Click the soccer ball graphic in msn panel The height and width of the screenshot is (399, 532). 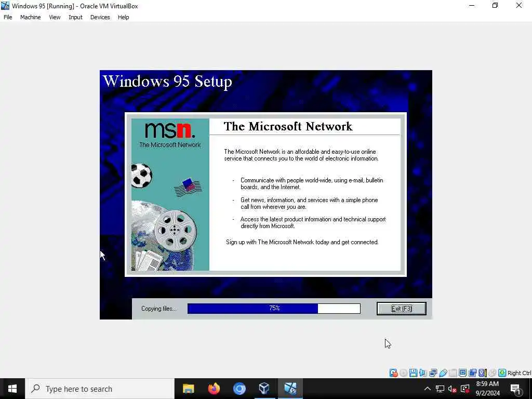pyautogui.click(x=141, y=176)
